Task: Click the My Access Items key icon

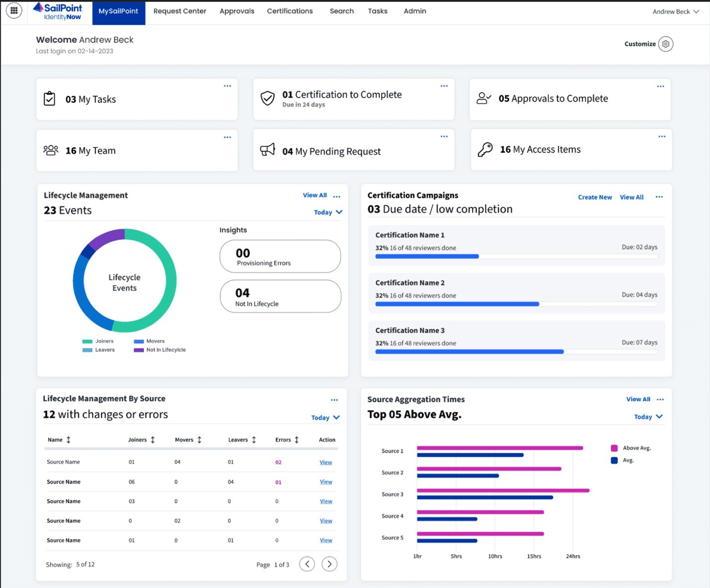Action: pos(485,149)
